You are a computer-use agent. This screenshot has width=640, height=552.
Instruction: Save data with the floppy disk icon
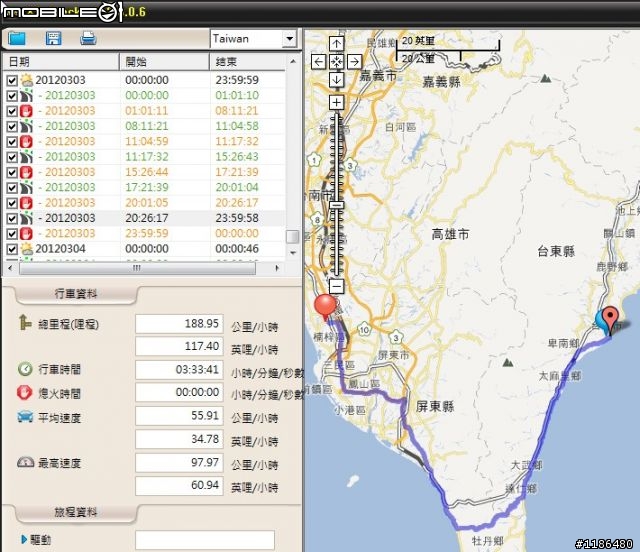pos(53,38)
